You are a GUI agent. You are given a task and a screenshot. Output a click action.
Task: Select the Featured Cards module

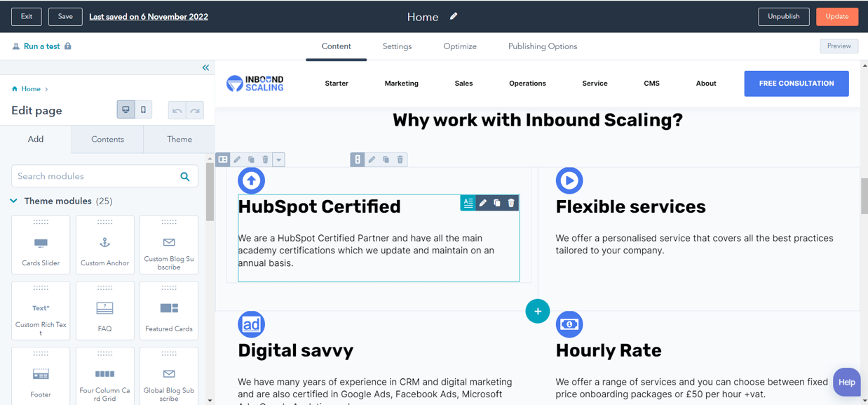(x=169, y=310)
